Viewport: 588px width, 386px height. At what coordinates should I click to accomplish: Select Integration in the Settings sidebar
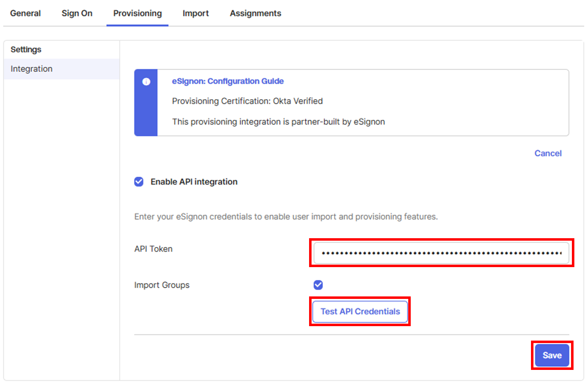click(x=62, y=69)
